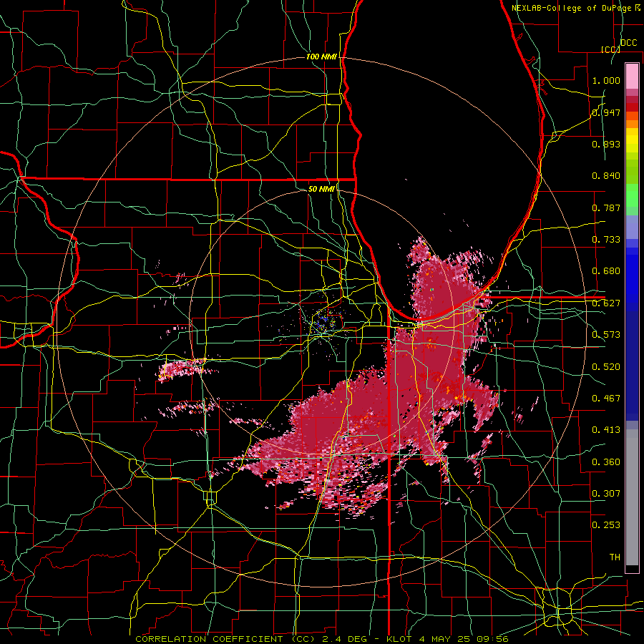Select the 0.680 scale value
This screenshot has height=644, width=644.
[606, 271]
